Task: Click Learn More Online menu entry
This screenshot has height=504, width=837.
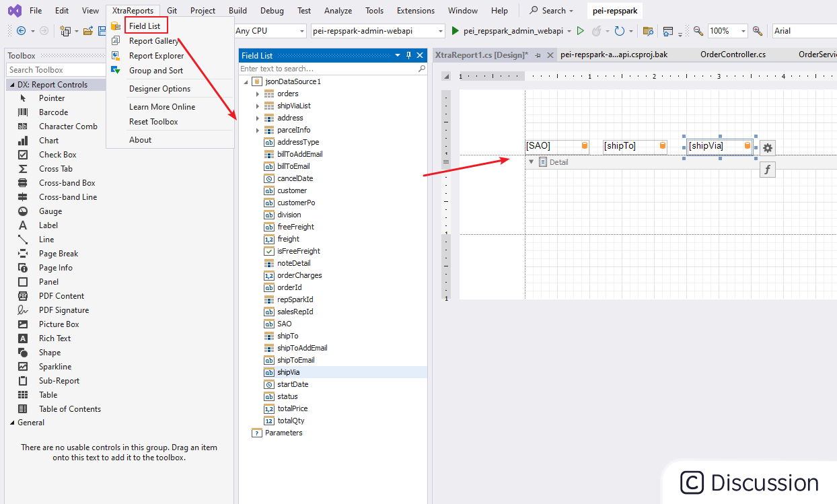Action: [162, 107]
